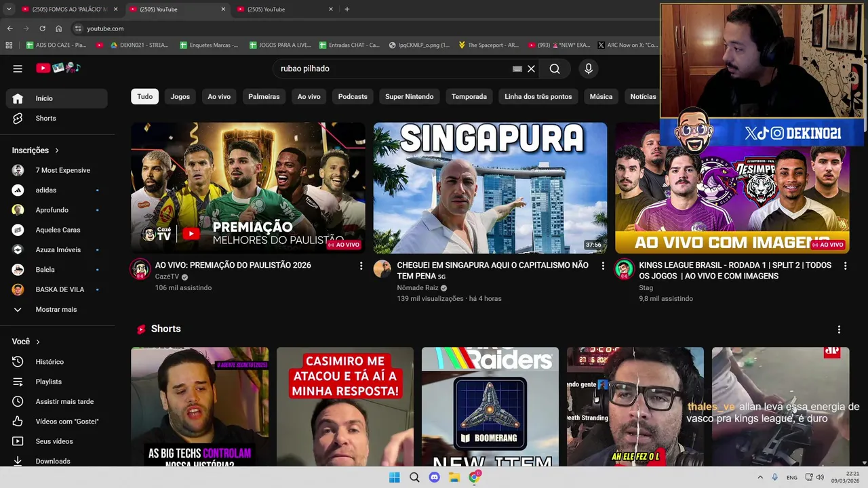Open Shorts in the sidebar
The image size is (868, 488).
57,118
